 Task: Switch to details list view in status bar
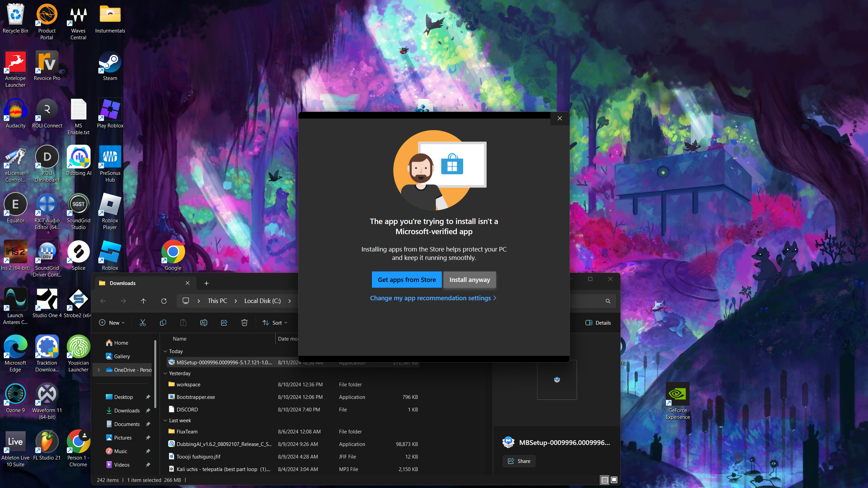point(604,480)
